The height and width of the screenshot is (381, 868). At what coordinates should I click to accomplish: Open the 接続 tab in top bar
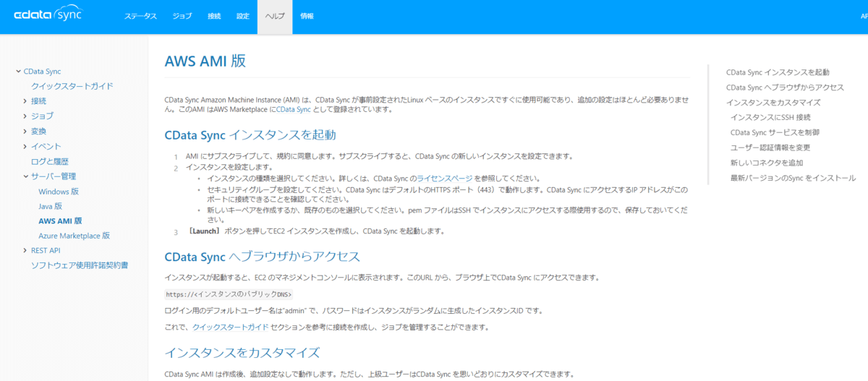click(x=214, y=17)
